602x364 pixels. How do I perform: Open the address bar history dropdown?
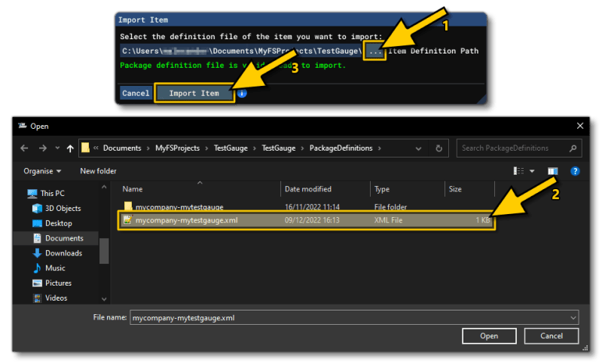coord(418,148)
